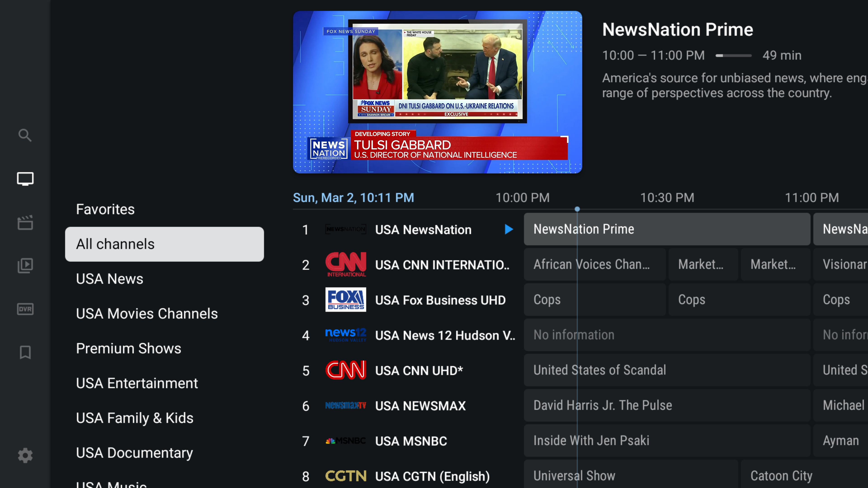This screenshot has height=488, width=868.
Task: Open the search icon in sidebar
Action: (25, 135)
